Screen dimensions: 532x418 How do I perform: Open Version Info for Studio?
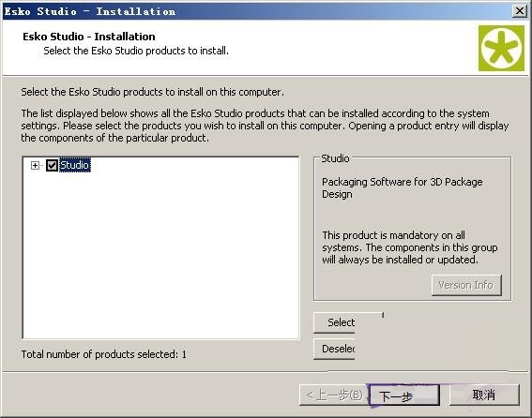[466, 285]
